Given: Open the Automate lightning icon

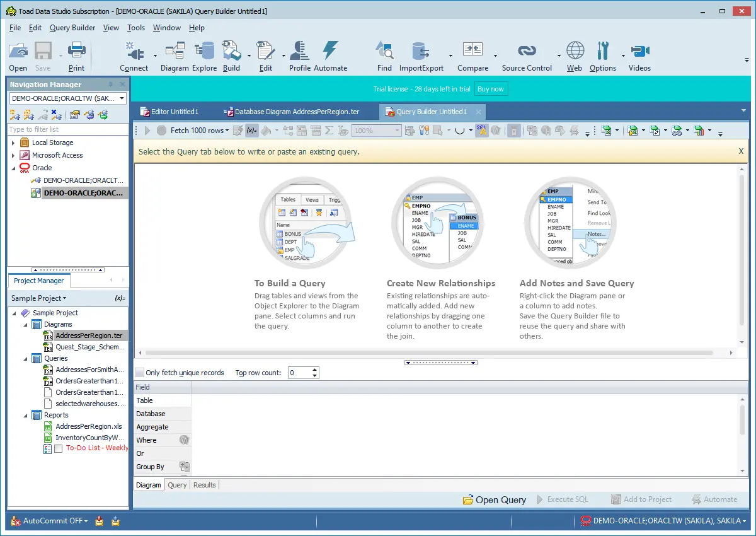Looking at the screenshot, I should (330, 56).
